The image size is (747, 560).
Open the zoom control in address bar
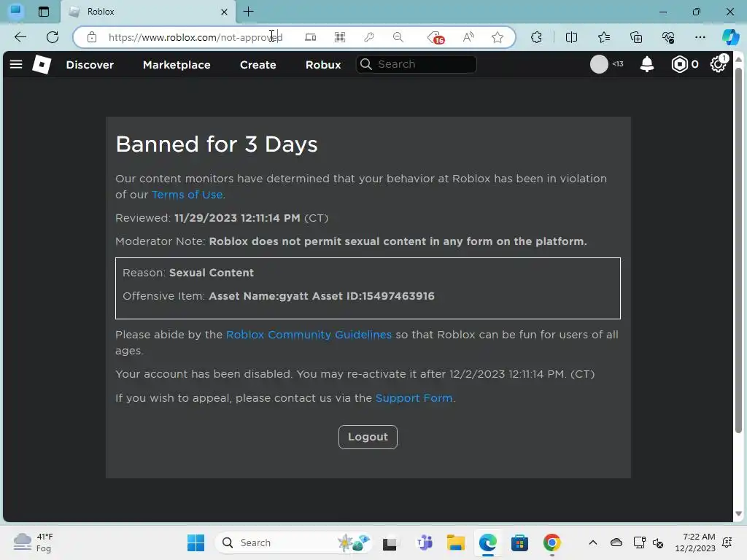coord(398,37)
